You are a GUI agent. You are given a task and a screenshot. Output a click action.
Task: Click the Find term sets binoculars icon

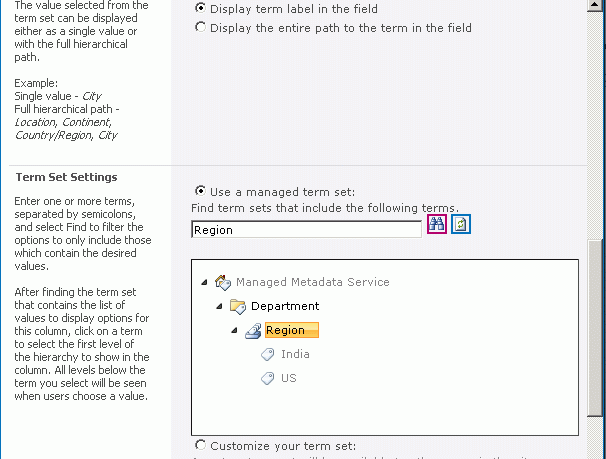pyautogui.click(x=436, y=225)
